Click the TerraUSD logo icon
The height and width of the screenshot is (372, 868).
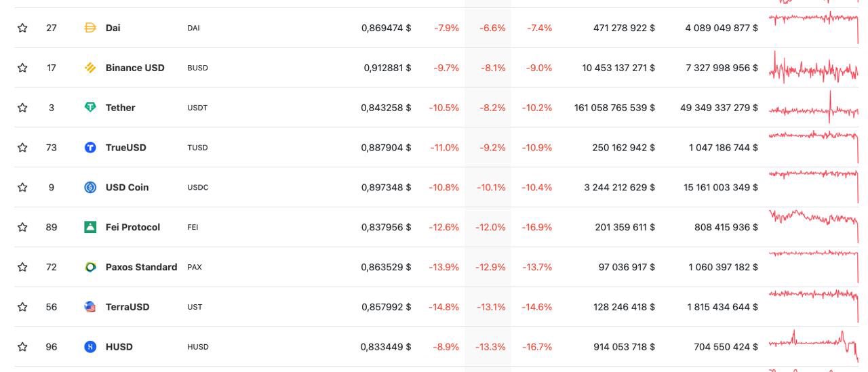click(90, 307)
